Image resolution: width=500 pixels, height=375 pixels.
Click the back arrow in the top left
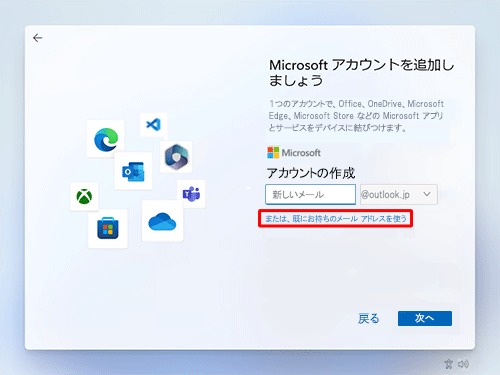pos(38,38)
